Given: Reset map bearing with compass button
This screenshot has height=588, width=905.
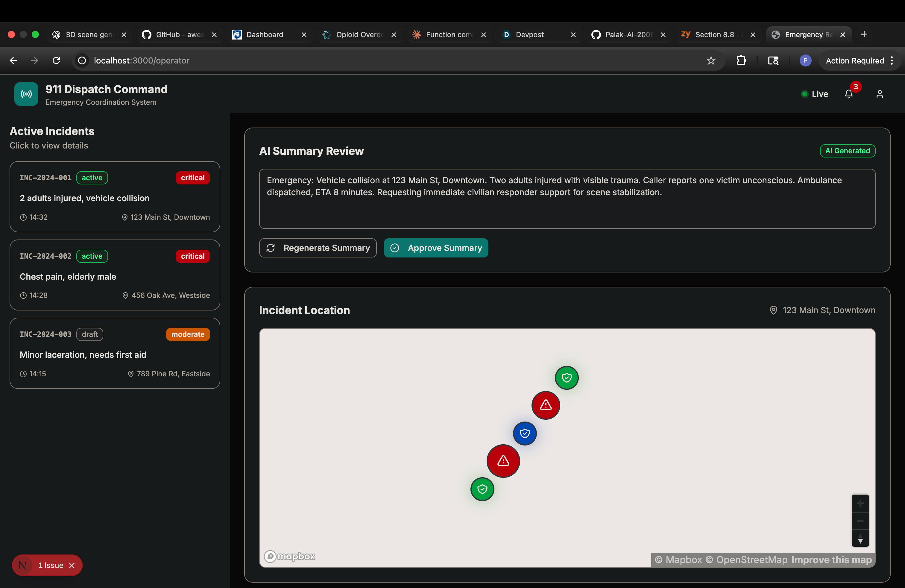Looking at the screenshot, I should click(x=860, y=539).
